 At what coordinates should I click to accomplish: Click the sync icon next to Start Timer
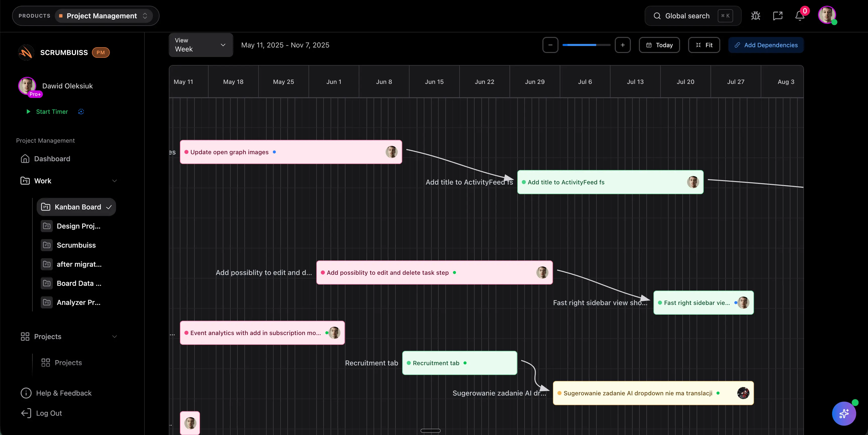tap(81, 112)
